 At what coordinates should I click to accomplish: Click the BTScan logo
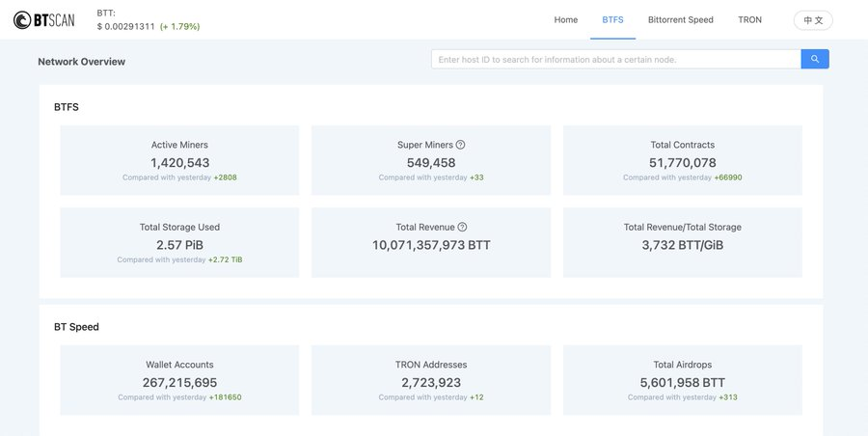pos(43,20)
